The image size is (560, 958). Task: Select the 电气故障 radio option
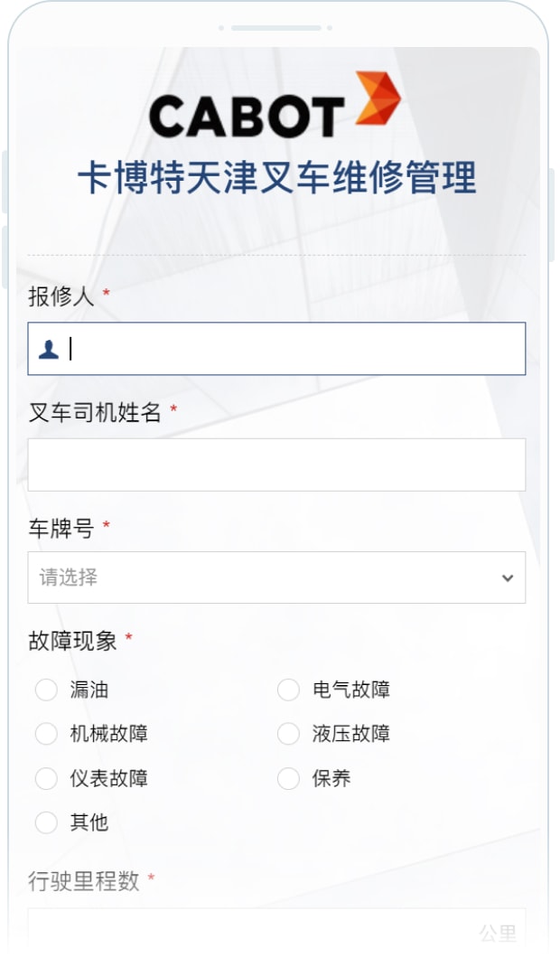click(x=288, y=690)
